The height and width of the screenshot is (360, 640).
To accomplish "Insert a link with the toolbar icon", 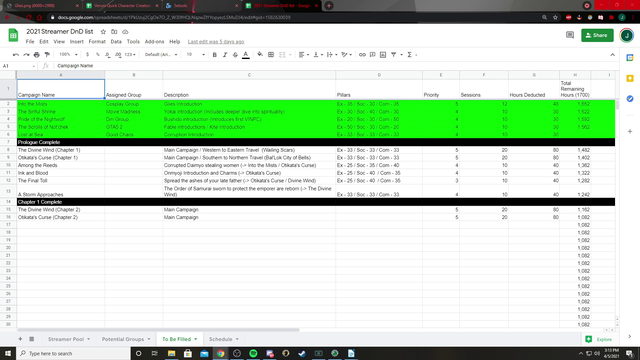I will click(x=362, y=55).
